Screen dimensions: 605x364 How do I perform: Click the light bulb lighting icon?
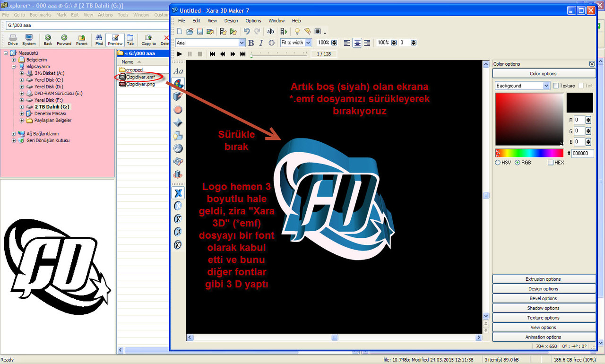click(x=297, y=32)
